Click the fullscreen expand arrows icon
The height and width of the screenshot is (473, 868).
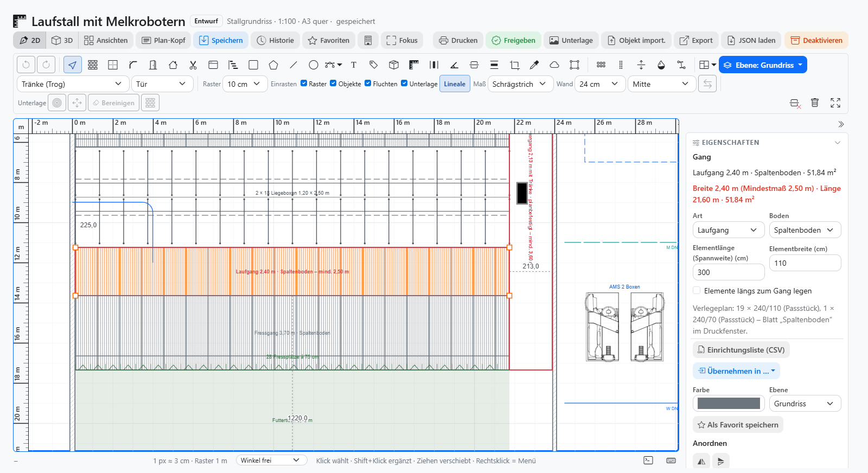click(x=835, y=103)
